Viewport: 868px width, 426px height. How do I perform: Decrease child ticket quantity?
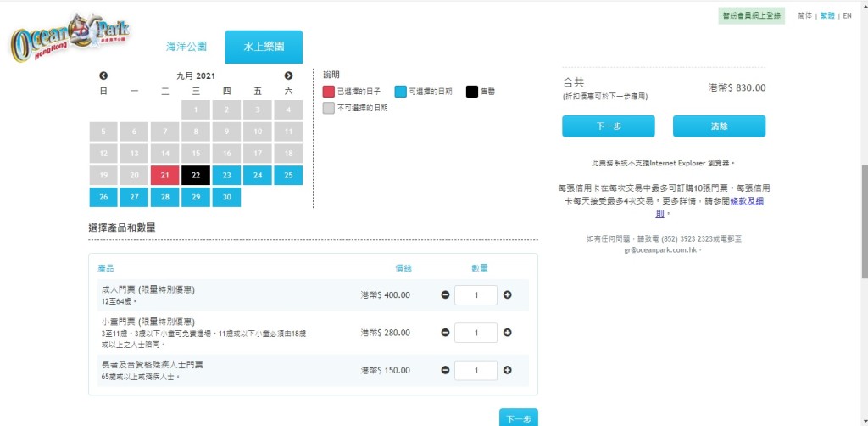click(446, 333)
